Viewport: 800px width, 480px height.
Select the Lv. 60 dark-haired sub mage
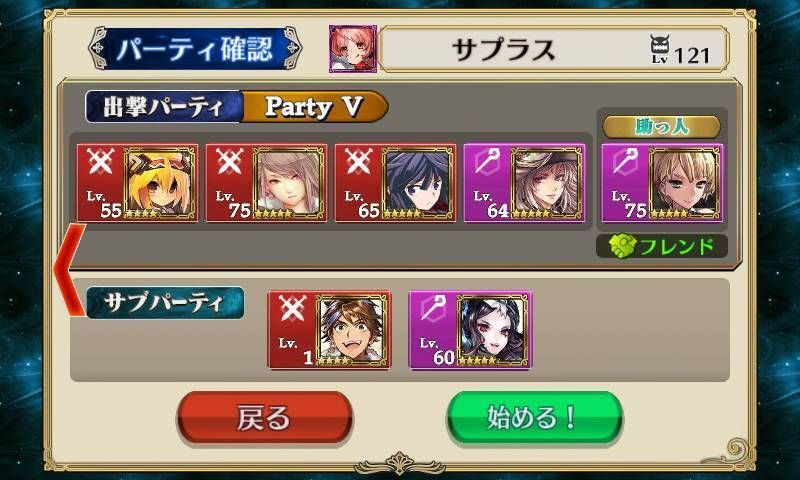coord(470,330)
